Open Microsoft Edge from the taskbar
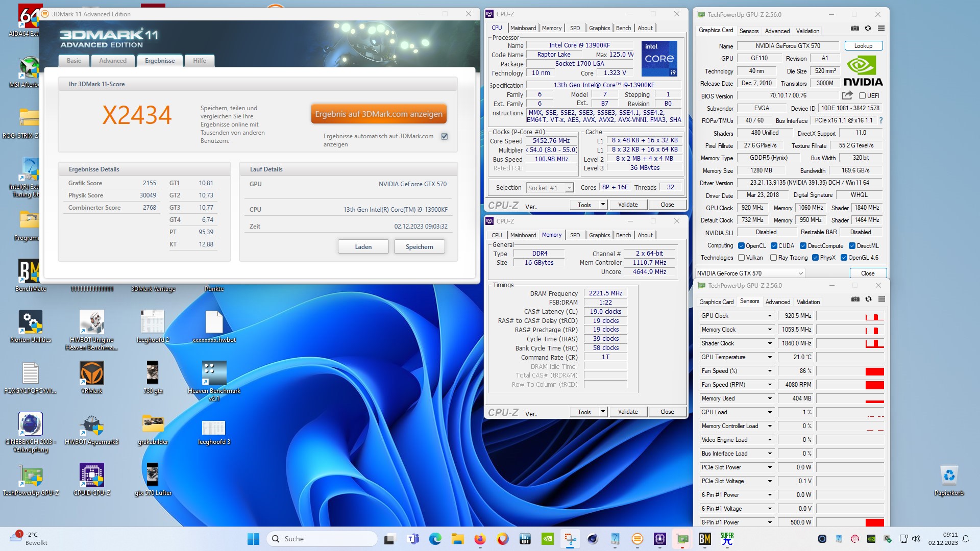The width and height of the screenshot is (980, 551). pos(435,539)
